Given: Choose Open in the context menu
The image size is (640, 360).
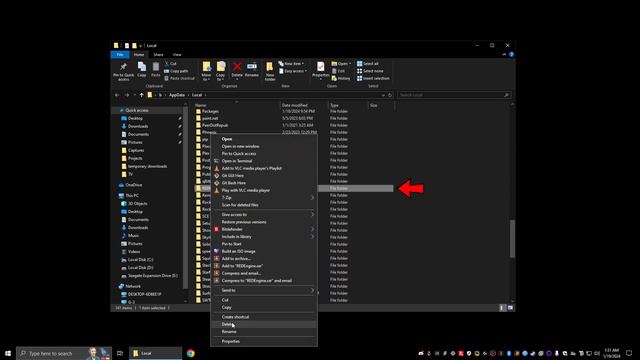Looking at the screenshot, I should tap(264, 139).
